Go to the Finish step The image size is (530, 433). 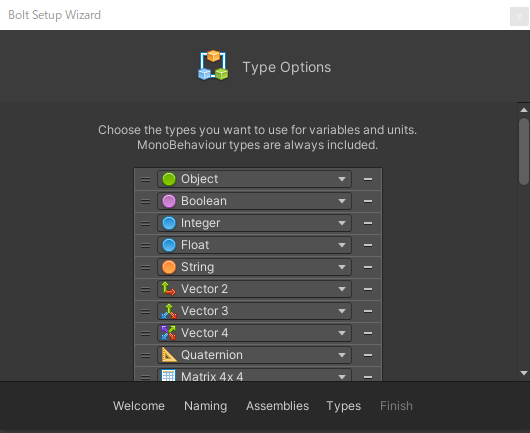pos(396,406)
